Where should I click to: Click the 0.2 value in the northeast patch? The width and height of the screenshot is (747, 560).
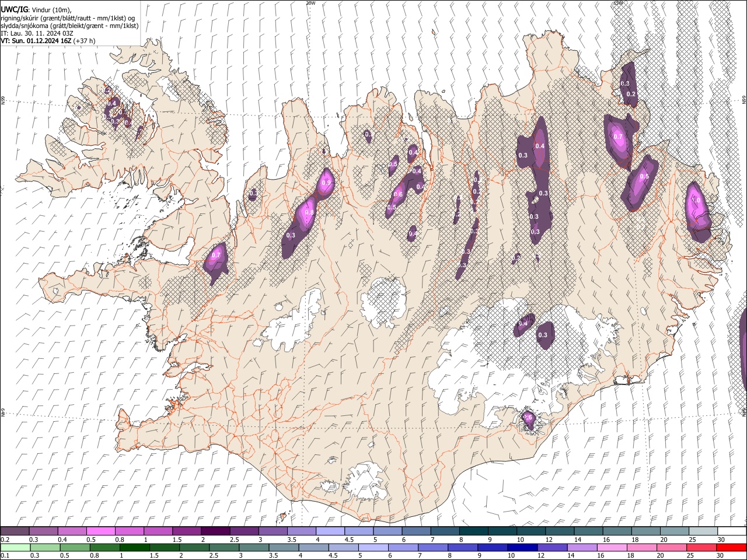coord(631,94)
